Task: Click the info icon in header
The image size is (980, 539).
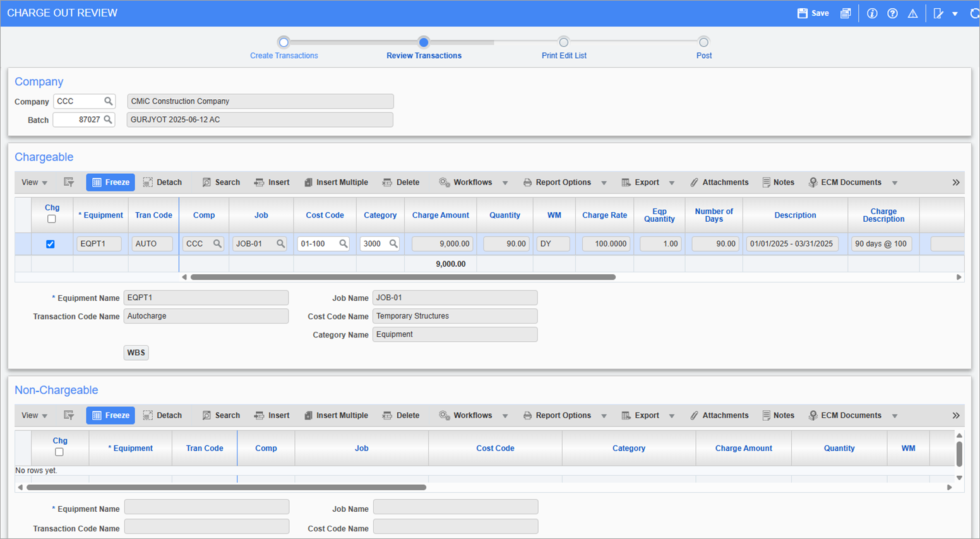Action: pos(872,13)
